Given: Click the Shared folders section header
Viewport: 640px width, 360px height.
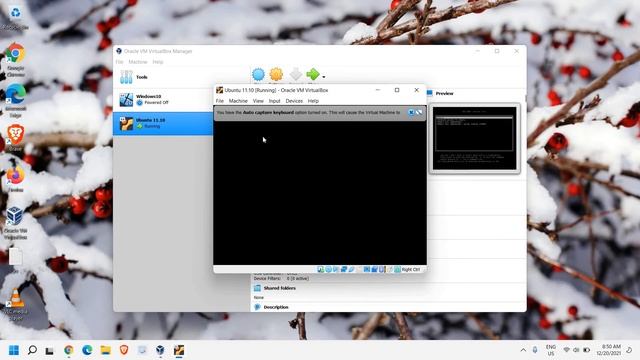Looking at the screenshot, I should [280, 288].
